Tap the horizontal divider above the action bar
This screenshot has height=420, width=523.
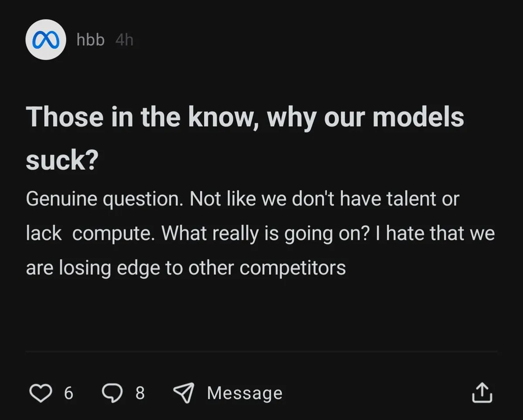tap(261, 351)
